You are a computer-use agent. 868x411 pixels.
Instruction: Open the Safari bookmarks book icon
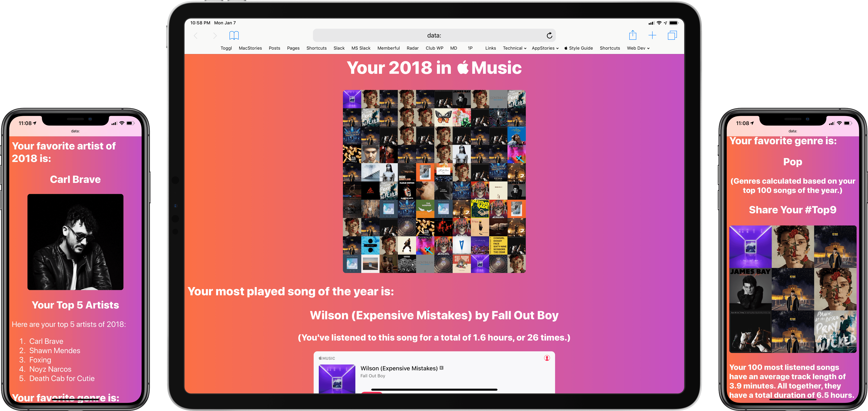[234, 35]
